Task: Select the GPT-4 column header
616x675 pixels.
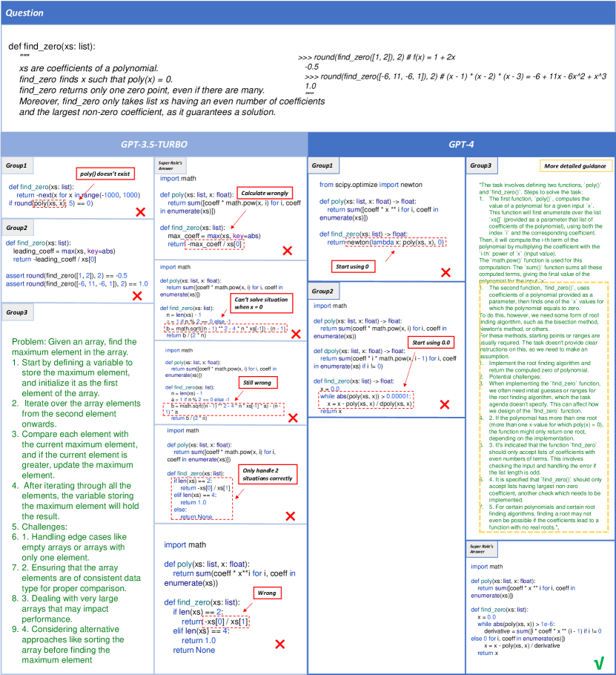Action: tap(462, 144)
